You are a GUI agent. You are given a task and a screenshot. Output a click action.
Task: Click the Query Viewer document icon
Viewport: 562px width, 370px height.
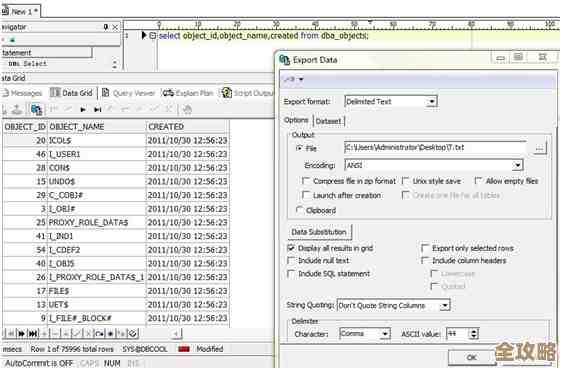[105, 93]
